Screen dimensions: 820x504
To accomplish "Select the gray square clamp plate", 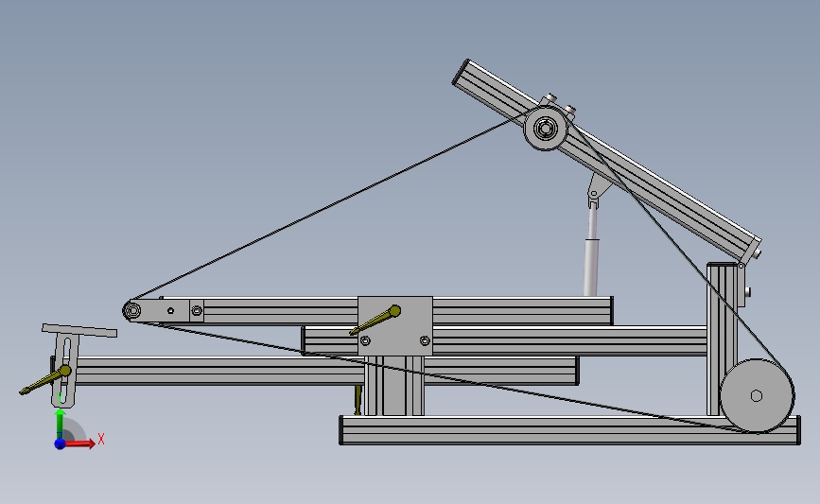I will pyautogui.click(x=395, y=325).
